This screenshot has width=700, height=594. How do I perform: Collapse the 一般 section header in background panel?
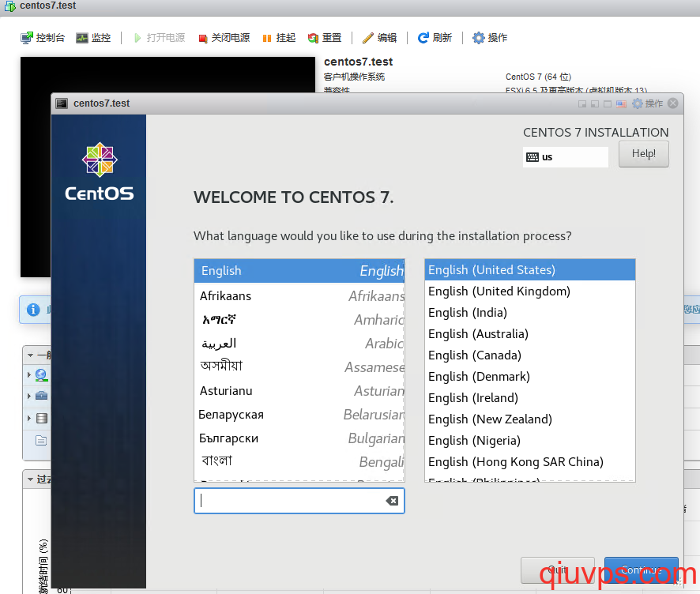(30, 355)
